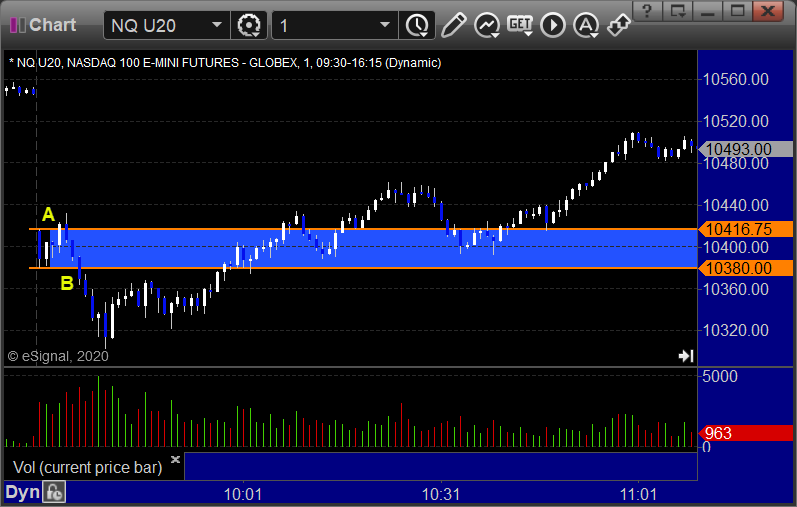797x507 pixels.
Task: Toggle the Dyn lock icon
Action: tap(54, 492)
